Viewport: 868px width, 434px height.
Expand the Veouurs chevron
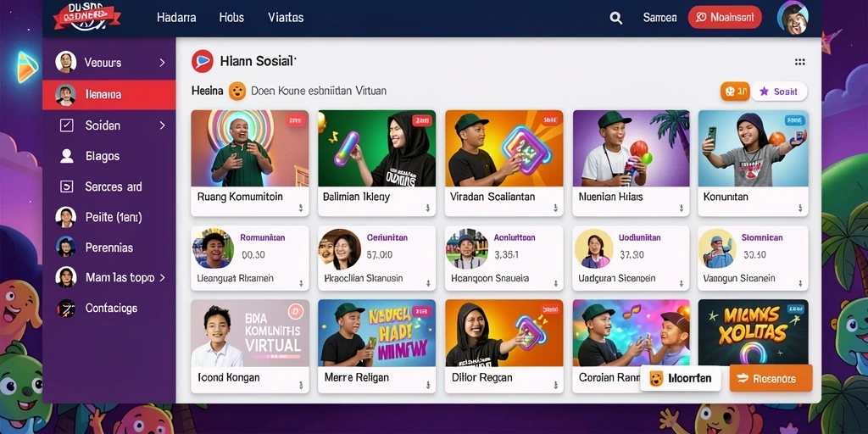click(x=162, y=63)
